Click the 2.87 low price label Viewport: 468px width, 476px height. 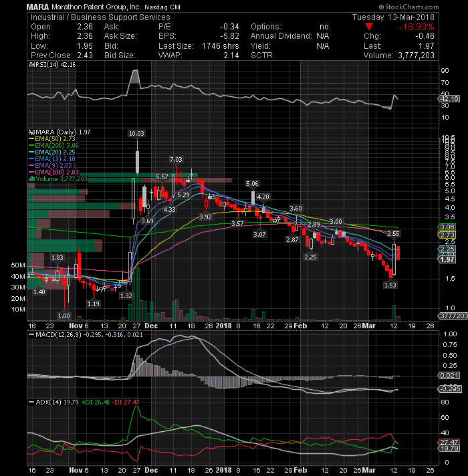point(292,240)
